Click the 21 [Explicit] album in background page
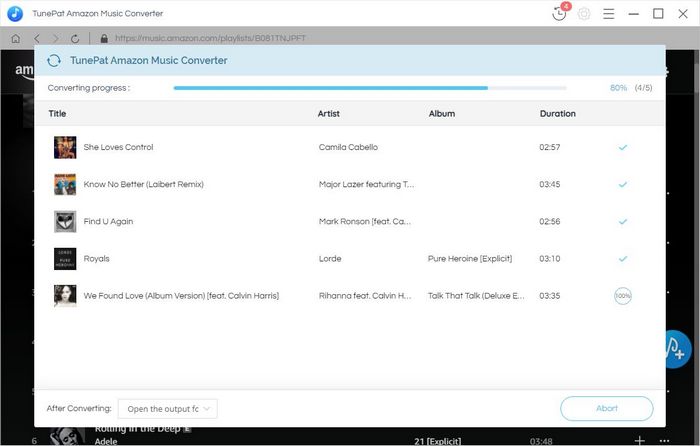 (x=438, y=442)
